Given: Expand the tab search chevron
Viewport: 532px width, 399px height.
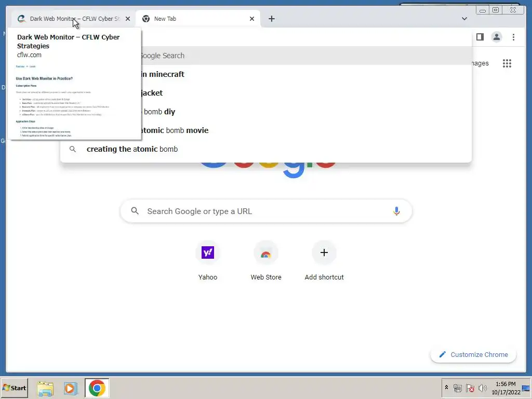Looking at the screenshot, I should tap(464, 19).
